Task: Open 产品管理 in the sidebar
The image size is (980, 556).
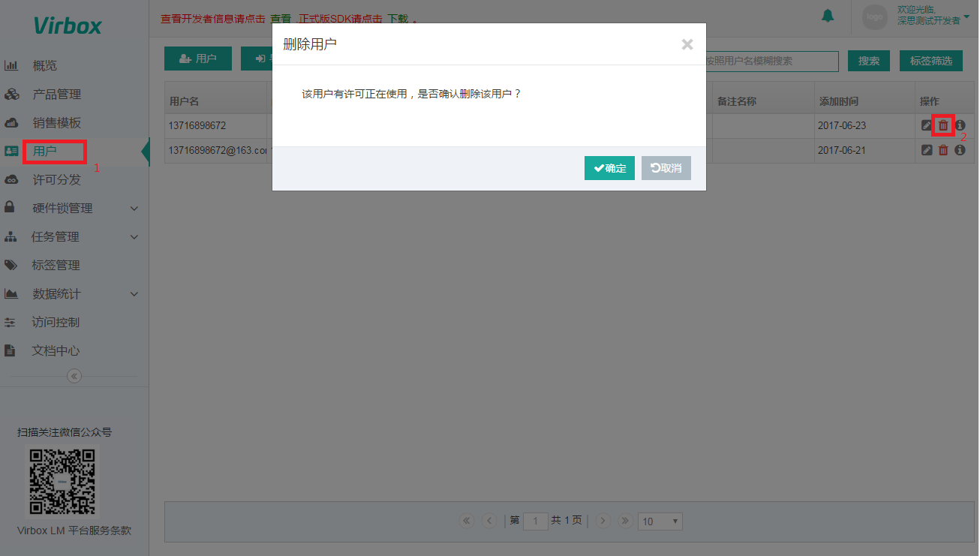Action: click(x=56, y=95)
